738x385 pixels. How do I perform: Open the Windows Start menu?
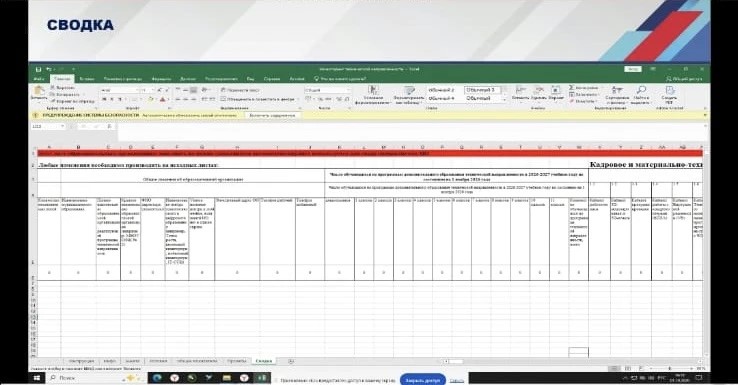[x=37, y=378]
